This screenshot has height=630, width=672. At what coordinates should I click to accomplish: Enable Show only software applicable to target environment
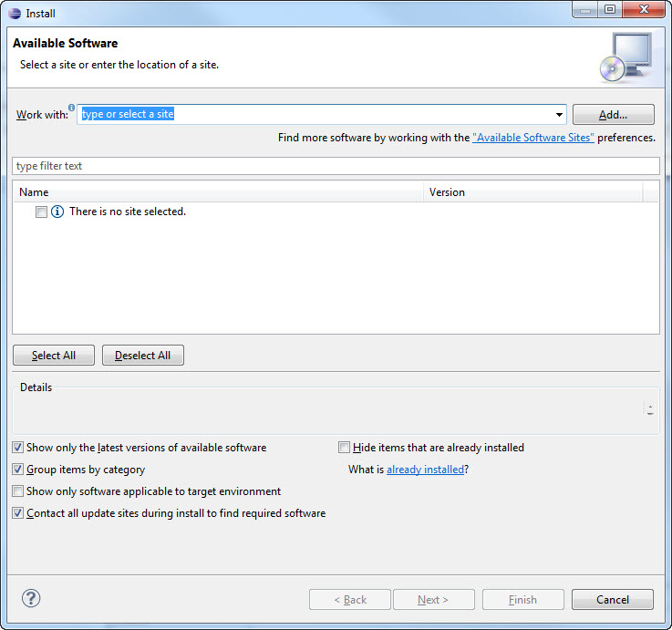(17, 491)
